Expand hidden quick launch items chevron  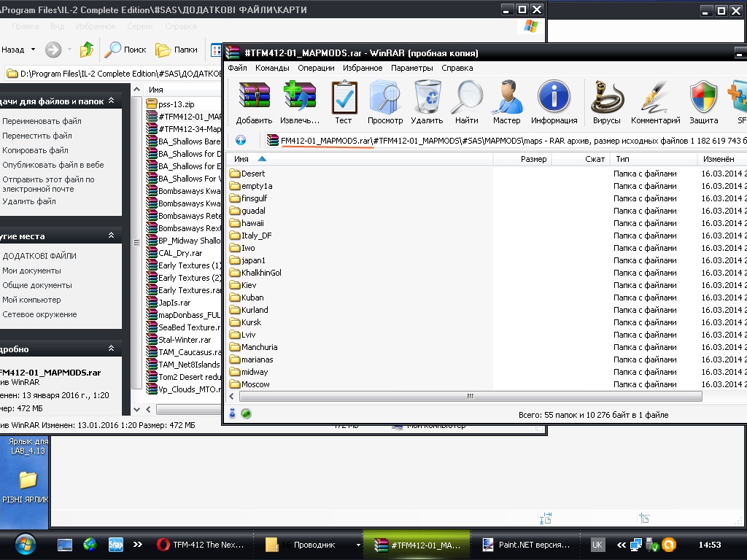[x=138, y=544]
